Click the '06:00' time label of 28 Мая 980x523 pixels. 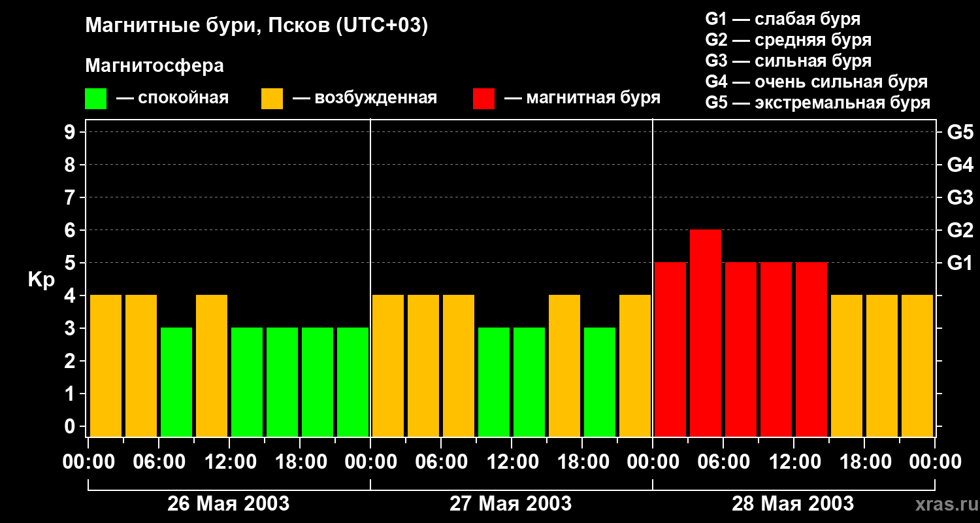click(x=723, y=462)
